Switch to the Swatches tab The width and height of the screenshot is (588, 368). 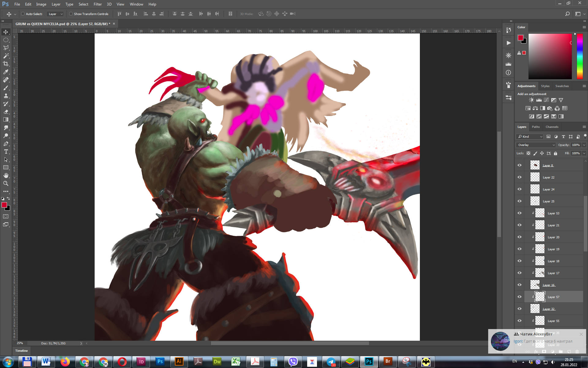coord(562,86)
